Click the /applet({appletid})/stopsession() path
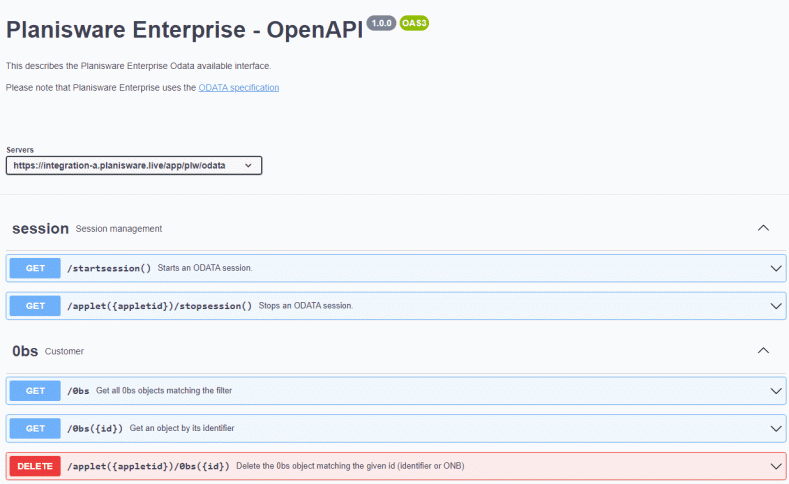Viewport: 789px width, 484px height. coord(160,306)
